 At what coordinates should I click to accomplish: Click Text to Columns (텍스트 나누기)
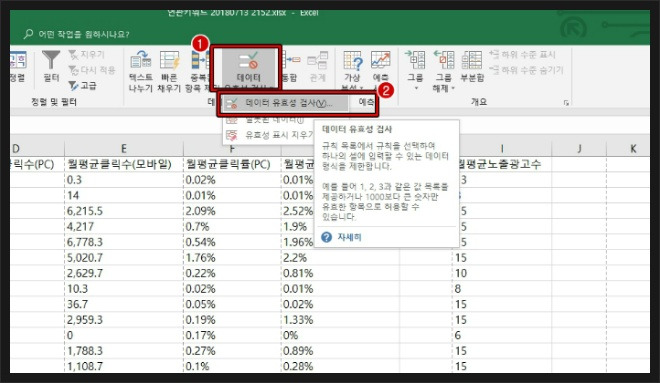pos(140,71)
